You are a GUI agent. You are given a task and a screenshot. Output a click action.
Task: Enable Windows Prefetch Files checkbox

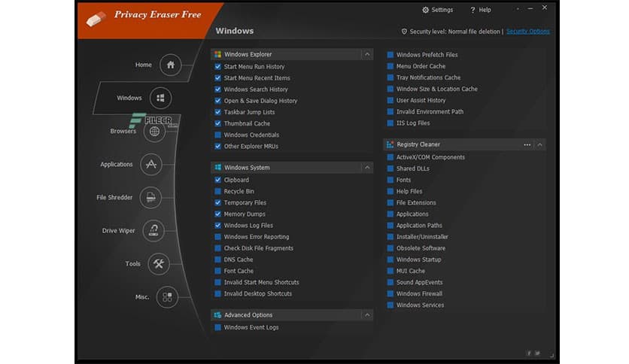390,54
